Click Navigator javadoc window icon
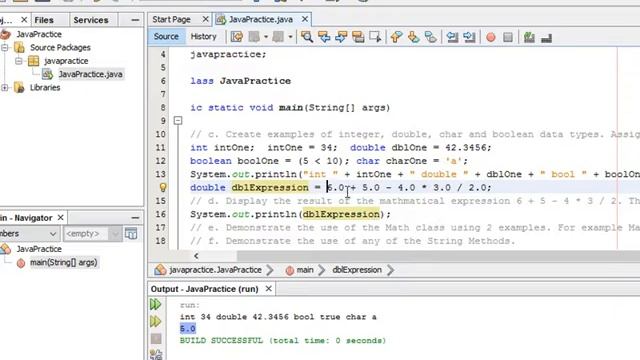This screenshot has width=640, height=360. click(131, 234)
